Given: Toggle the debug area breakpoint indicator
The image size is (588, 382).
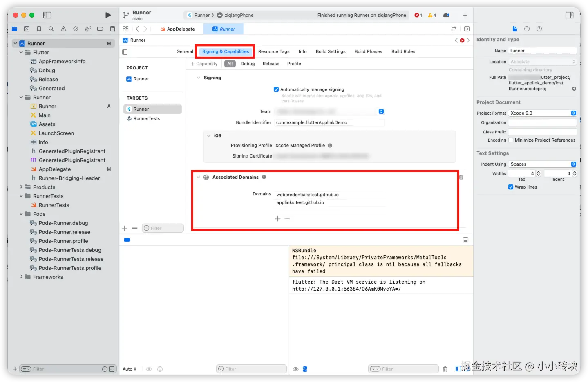Looking at the screenshot, I should click(x=127, y=240).
